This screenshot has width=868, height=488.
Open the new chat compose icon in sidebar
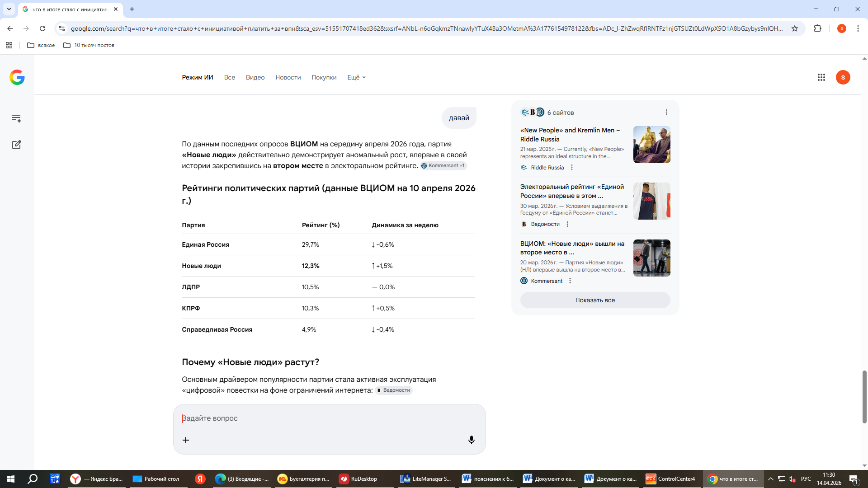(x=17, y=145)
